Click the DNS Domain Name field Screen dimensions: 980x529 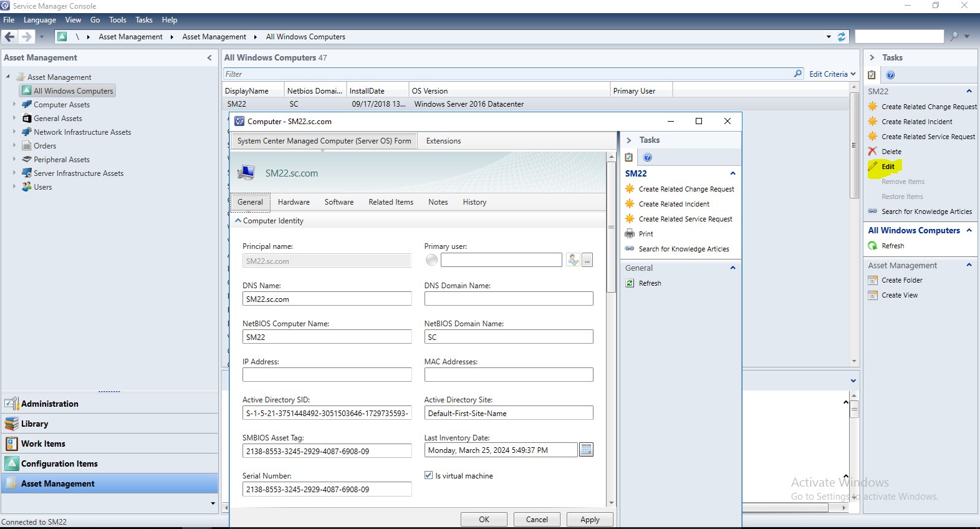coord(509,299)
